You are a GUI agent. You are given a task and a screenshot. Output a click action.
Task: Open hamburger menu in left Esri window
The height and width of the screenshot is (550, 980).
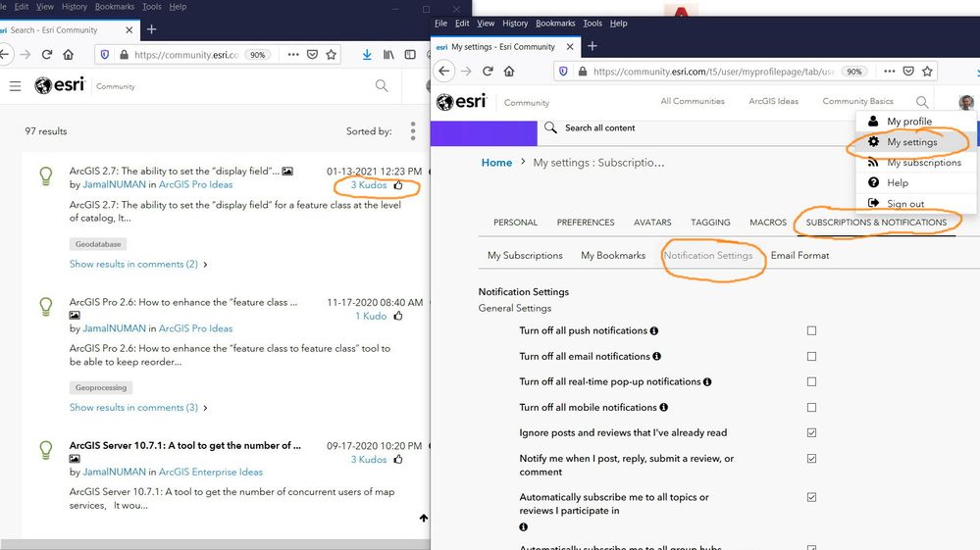[x=15, y=86]
